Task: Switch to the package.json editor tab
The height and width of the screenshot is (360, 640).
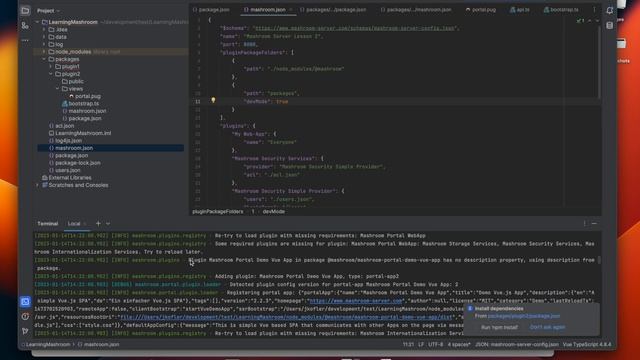Action: [211, 9]
